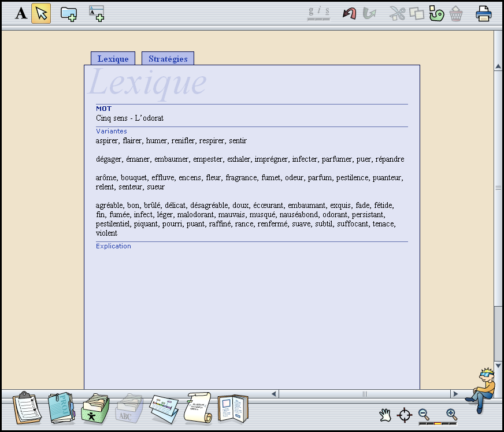
Task: Click the vertical scrollbar thumb
Action: 498,188
